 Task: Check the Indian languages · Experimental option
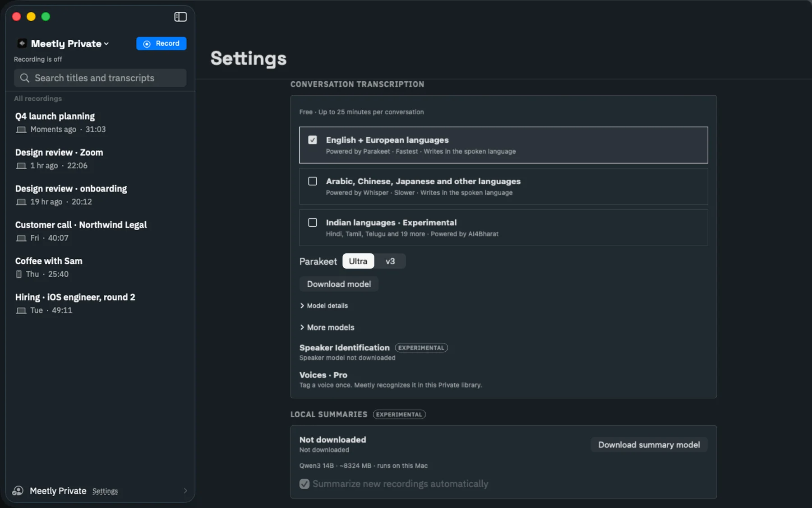[313, 222]
